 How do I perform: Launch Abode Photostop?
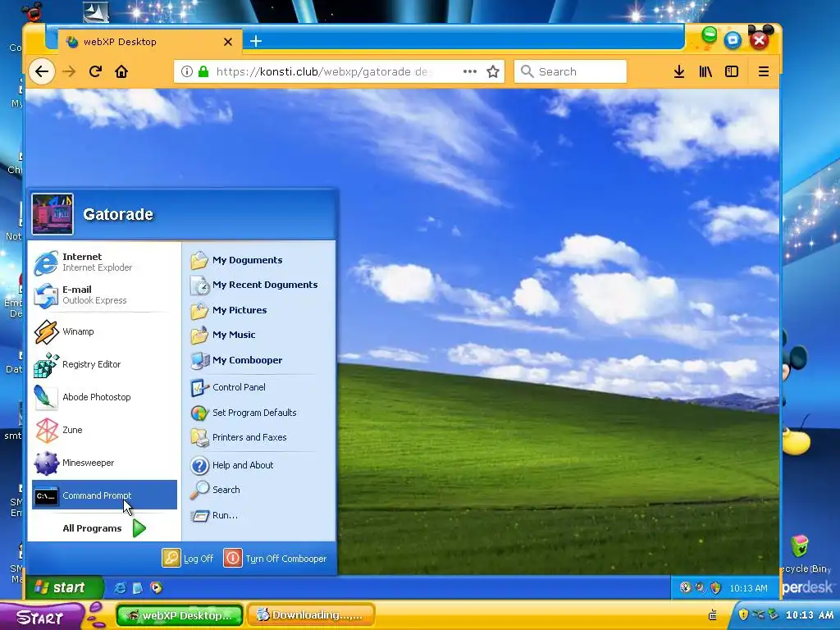coord(104,397)
